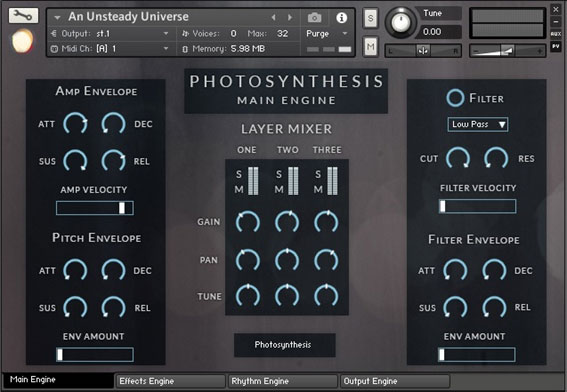This screenshot has height=392, width=567.
Task: Adjust the Tune knob
Action: (x=400, y=23)
